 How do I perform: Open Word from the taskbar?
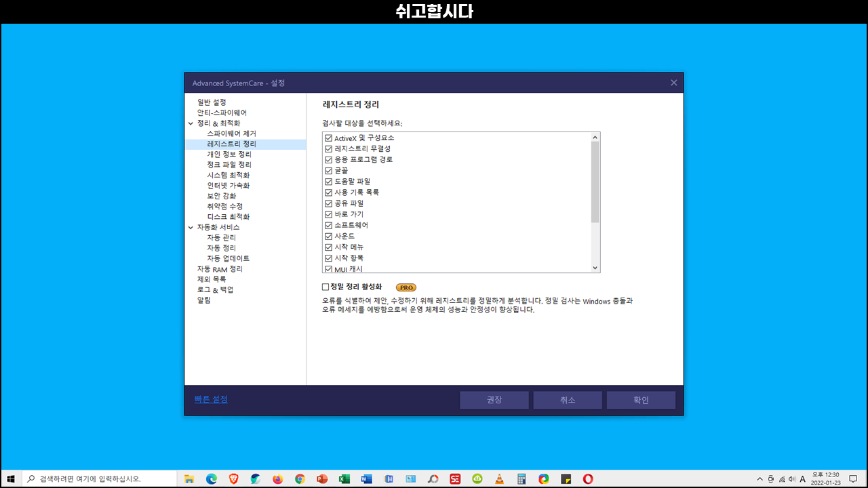[x=366, y=479]
